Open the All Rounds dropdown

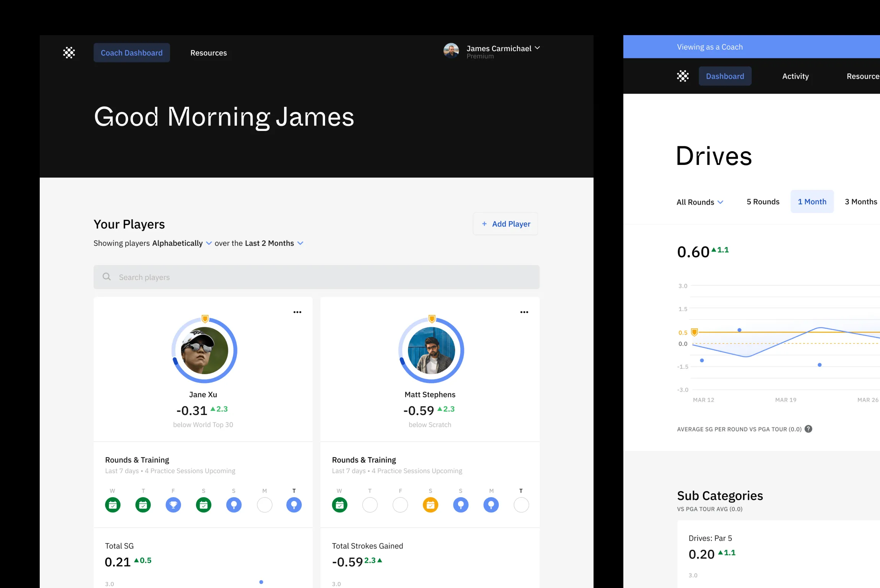[x=700, y=202]
